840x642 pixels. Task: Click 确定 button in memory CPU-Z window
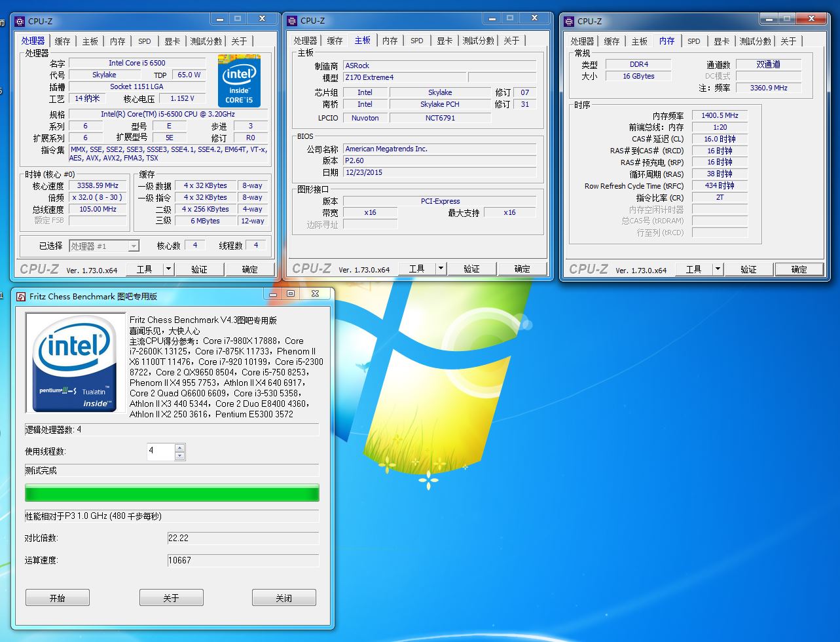point(799,269)
